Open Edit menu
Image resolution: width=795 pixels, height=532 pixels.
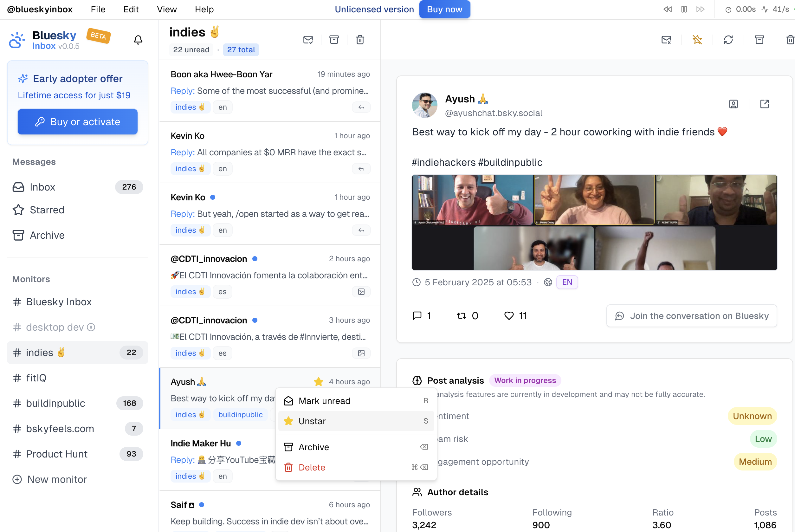click(x=131, y=9)
